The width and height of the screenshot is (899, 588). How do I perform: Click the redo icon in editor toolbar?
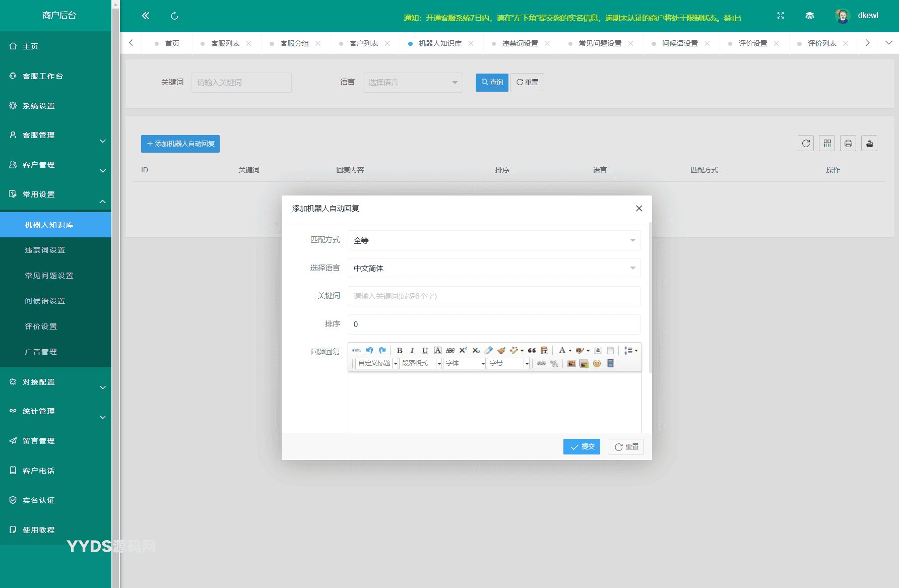(x=382, y=350)
